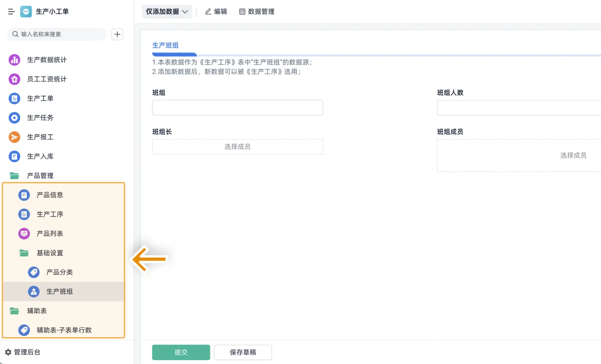Open 生产任务 blue circle icon
601x364 pixels.
15,118
